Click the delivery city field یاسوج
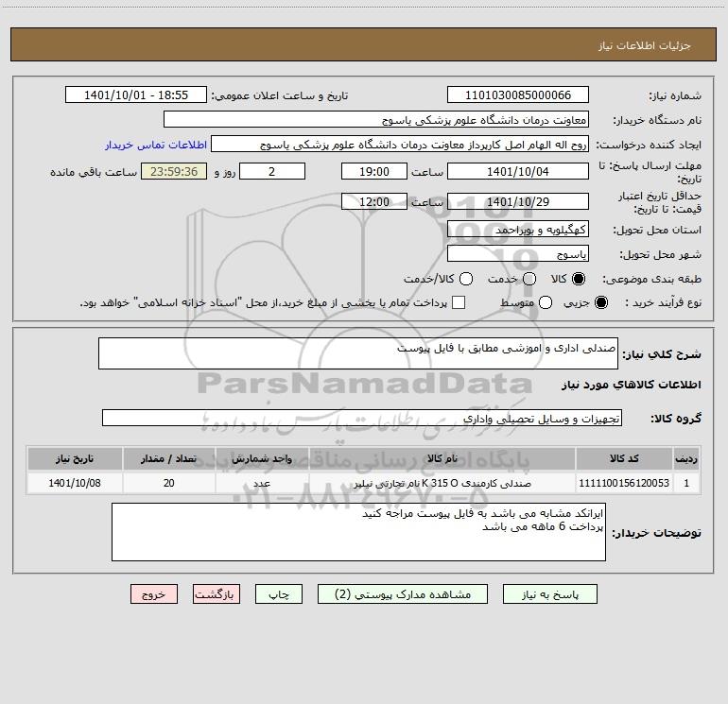Image resolution: width=728 pixels, height=704 pixels. (x=518, y=253)
